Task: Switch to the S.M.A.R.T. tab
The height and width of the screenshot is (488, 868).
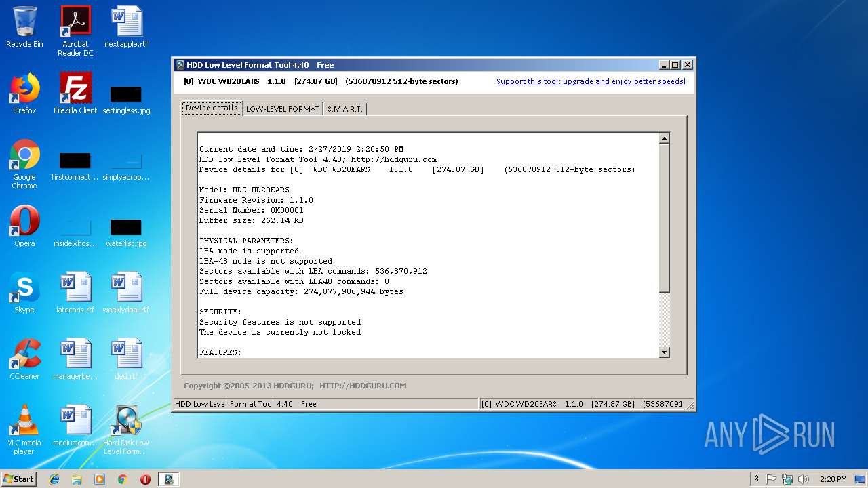Action: point(344,109)
